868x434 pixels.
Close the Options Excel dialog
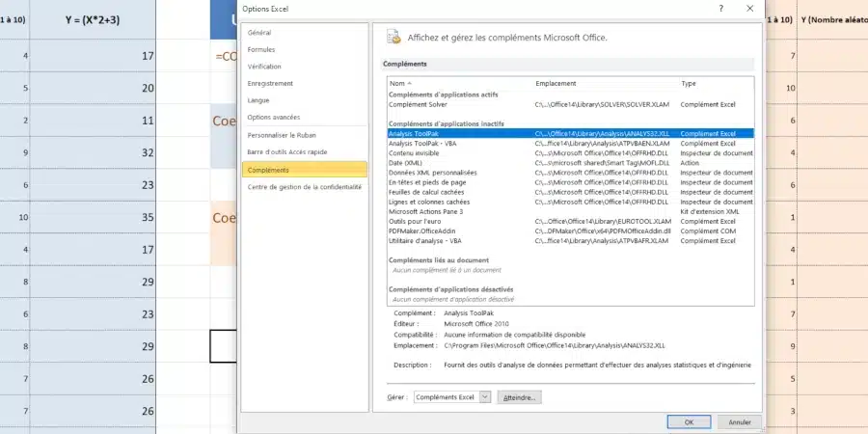[x=750, y=9]
